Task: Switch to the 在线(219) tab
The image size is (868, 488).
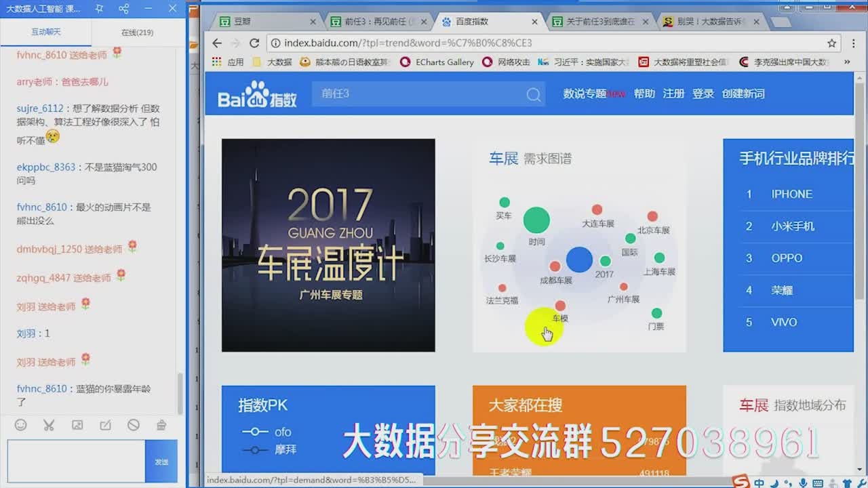Action: pos(138,32)
